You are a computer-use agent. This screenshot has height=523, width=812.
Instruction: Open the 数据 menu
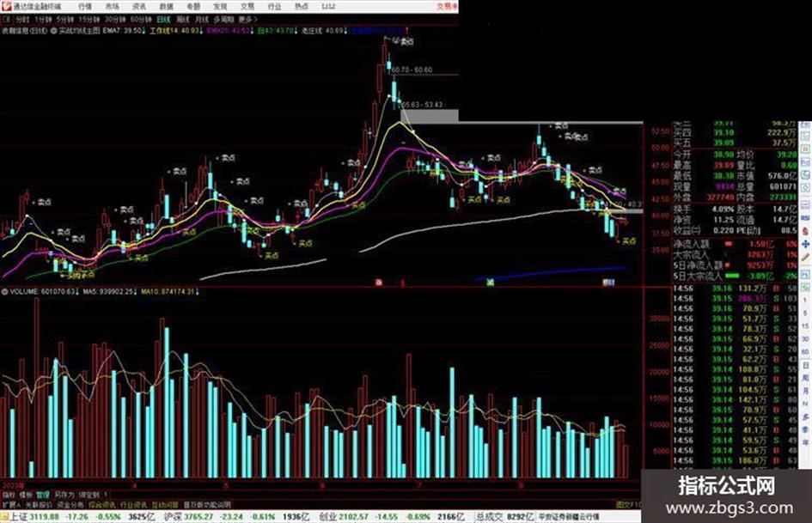(x=166, y=7)
